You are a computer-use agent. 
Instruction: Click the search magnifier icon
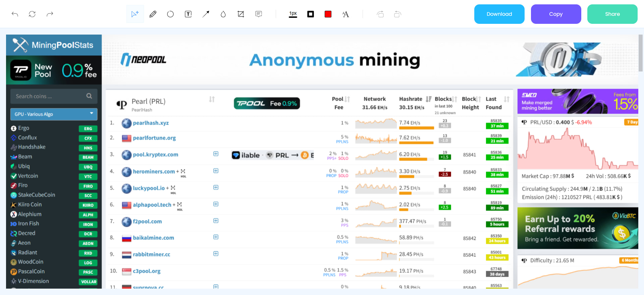click(89, 96)
